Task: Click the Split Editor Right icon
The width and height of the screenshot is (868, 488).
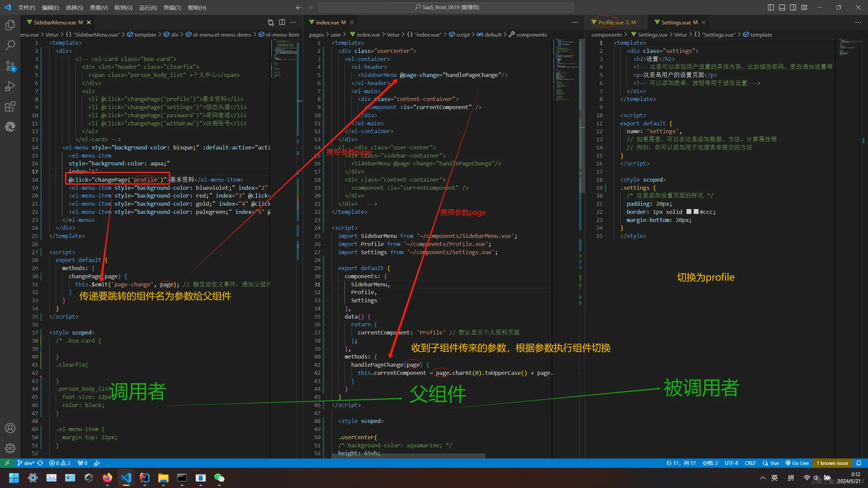Action: tap(282, 22)
